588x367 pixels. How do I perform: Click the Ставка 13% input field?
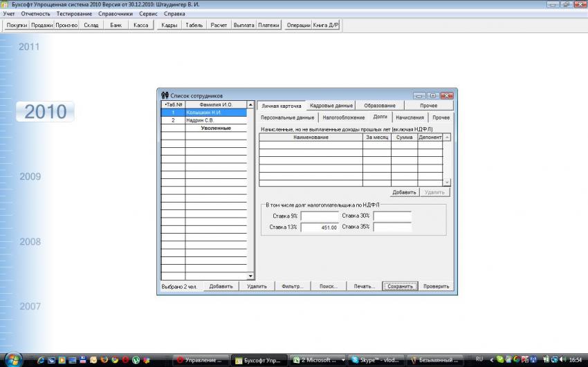(x=320, y=227)
